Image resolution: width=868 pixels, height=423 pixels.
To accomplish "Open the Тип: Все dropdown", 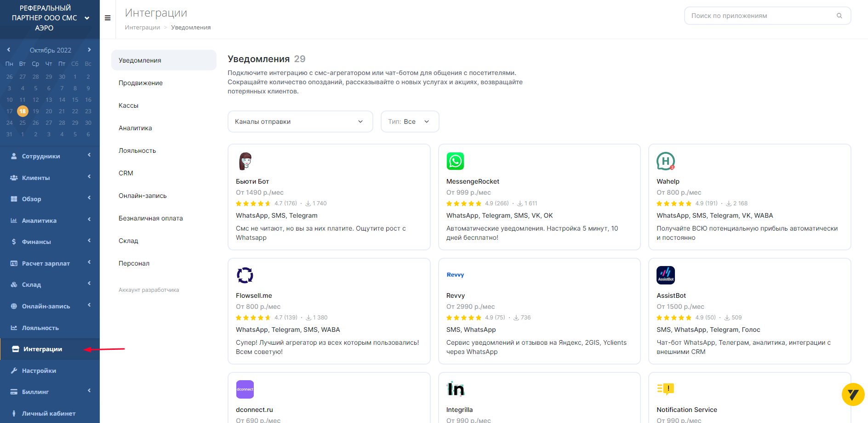I will pos(410,122).
